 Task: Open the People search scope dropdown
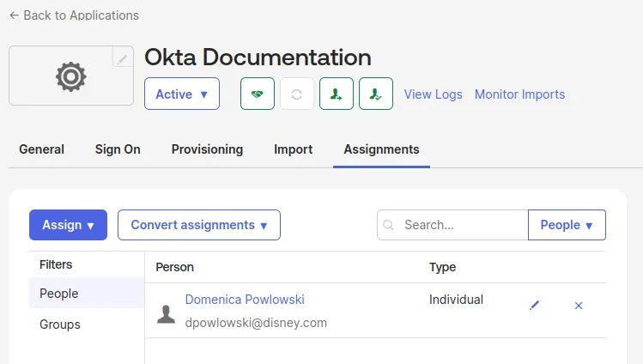click(567, 225)
